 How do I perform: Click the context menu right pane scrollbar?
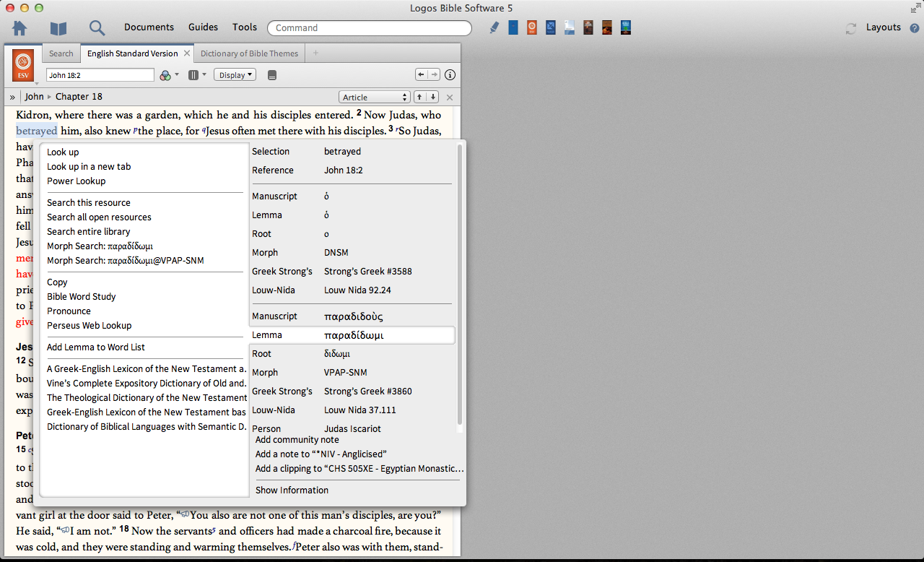tap(459, 285)
